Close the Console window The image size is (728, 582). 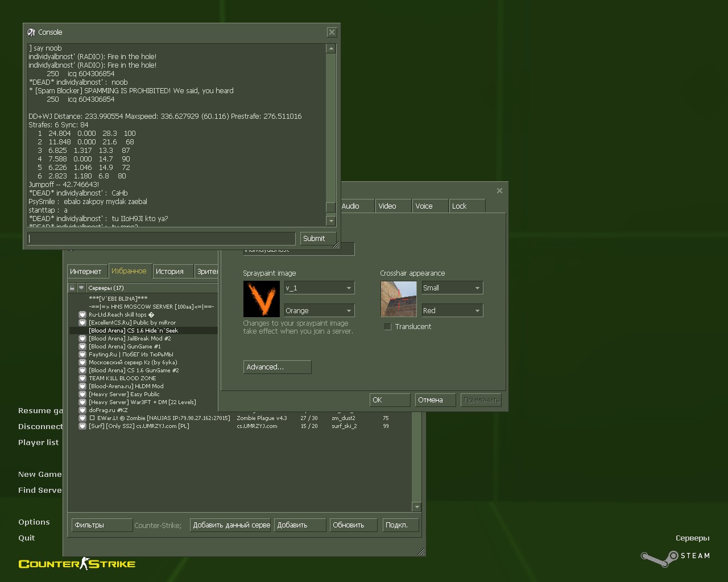(332, 32)
